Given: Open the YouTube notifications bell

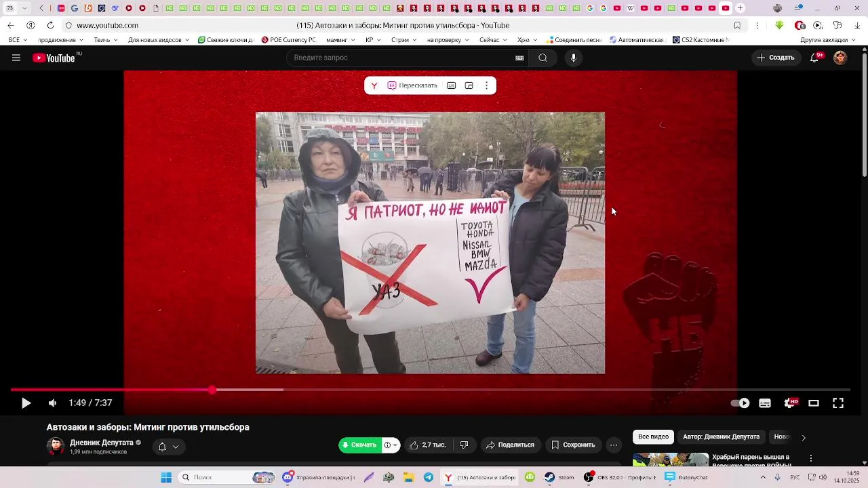Looking at the screenshot, I should [814, 58].
